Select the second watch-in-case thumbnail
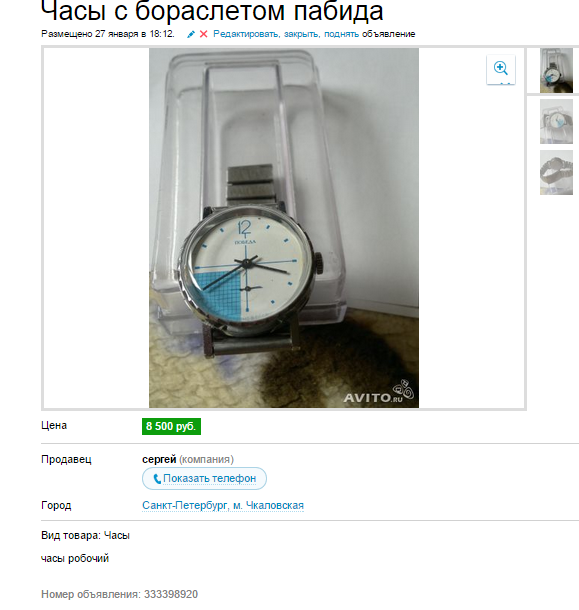The height and width of the screenshot is (610, 579). click(x=556, y=121)
